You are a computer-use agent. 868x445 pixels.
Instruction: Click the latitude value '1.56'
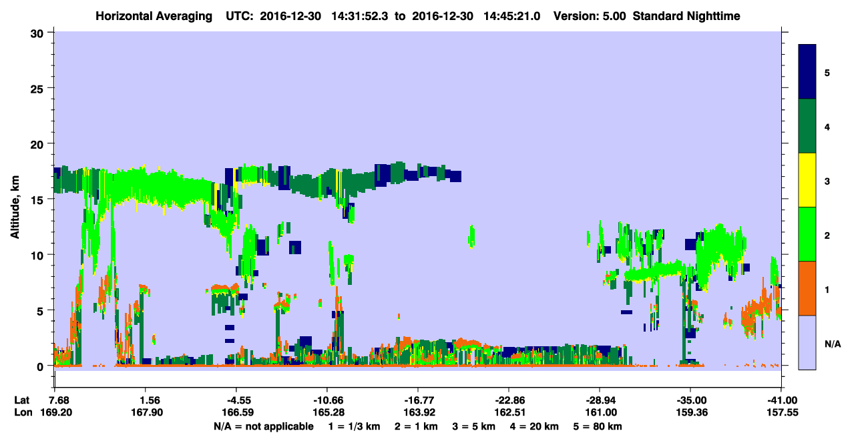146,400
